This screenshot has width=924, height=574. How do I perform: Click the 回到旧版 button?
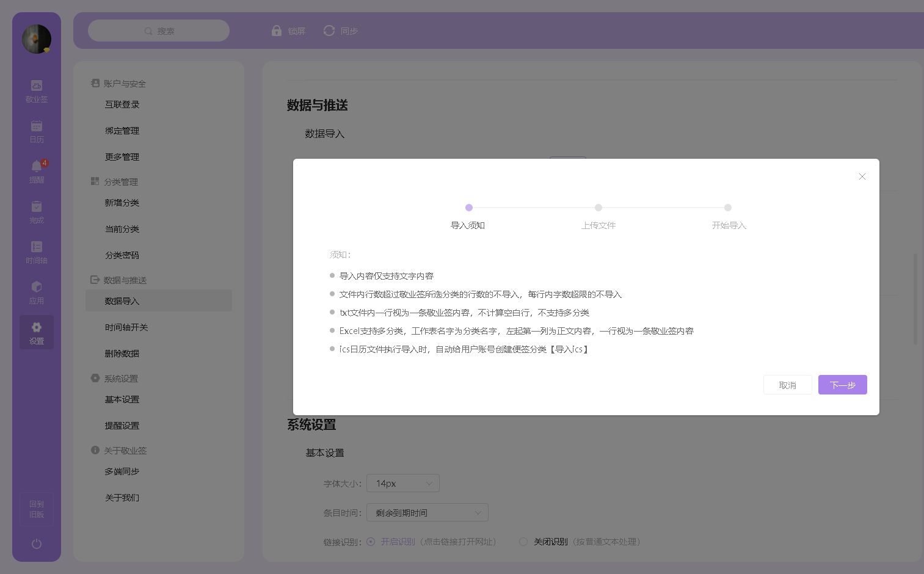coord(37,509)
